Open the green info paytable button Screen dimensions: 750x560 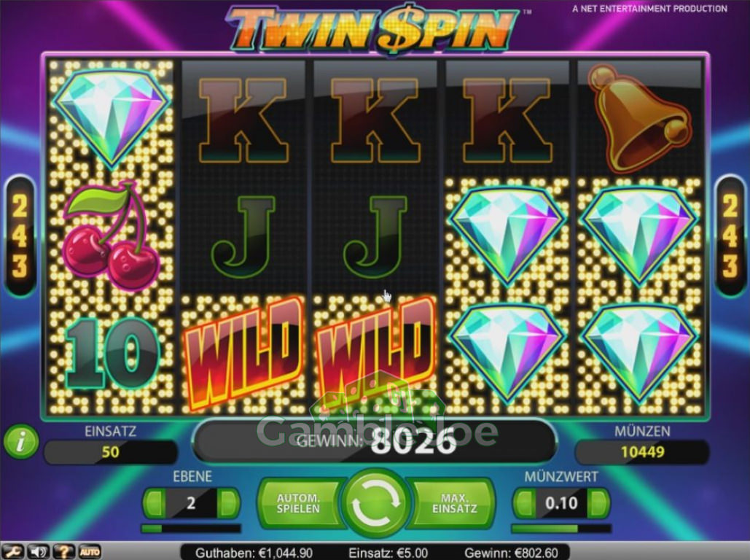click(21, 441)
